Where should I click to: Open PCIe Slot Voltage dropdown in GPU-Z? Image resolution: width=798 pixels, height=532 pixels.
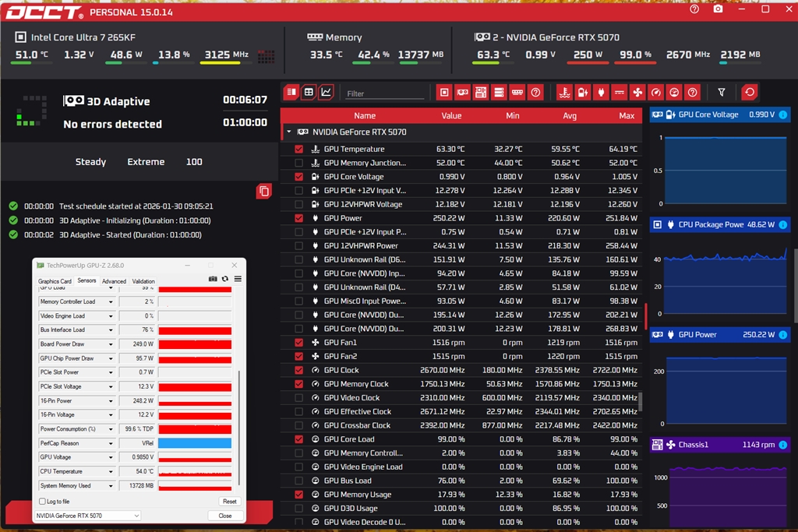[111, 386]
